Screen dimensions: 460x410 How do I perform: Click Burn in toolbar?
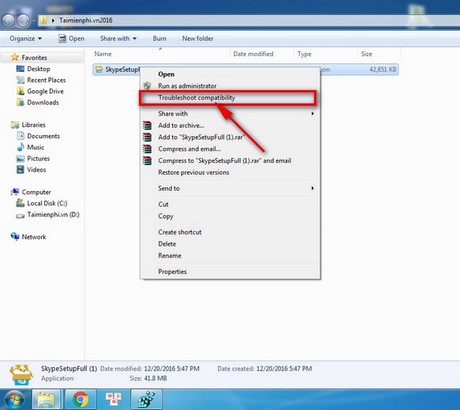159,38
